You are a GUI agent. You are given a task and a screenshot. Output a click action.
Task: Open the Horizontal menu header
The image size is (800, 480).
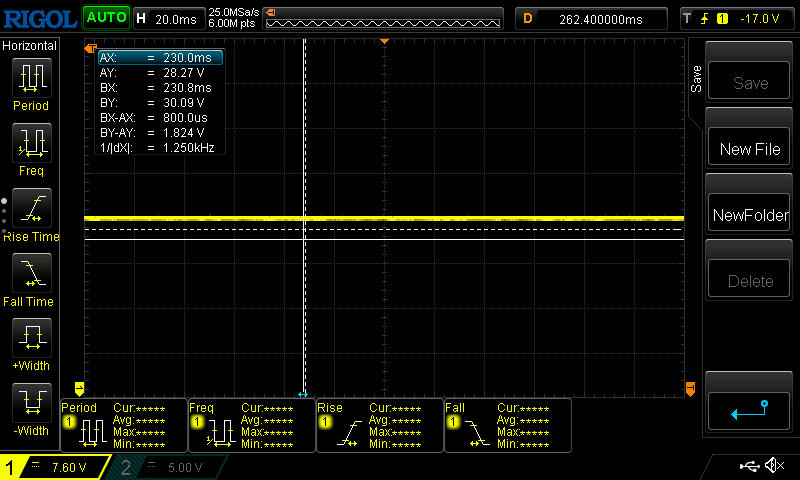click(30, 46)
